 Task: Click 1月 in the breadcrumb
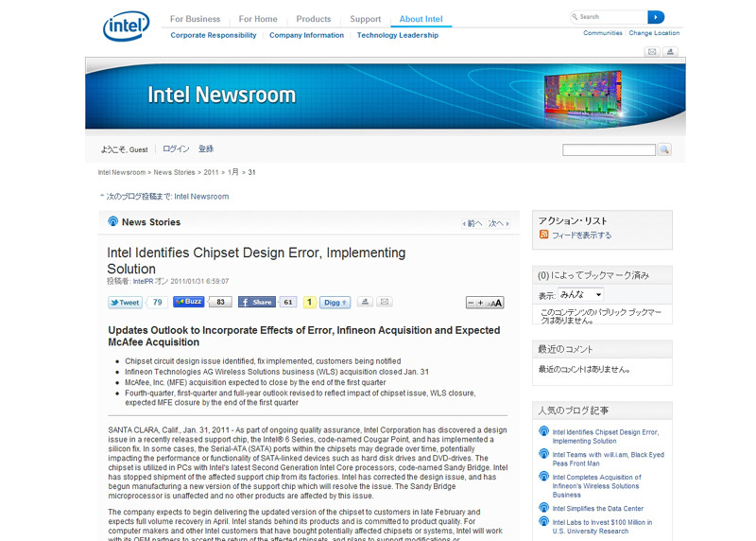tap(232, 172)
